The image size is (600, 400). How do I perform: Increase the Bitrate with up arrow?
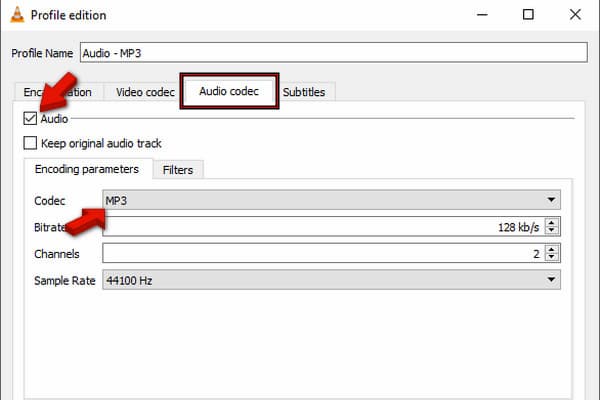pyautogui.click(x=551, y=222)
